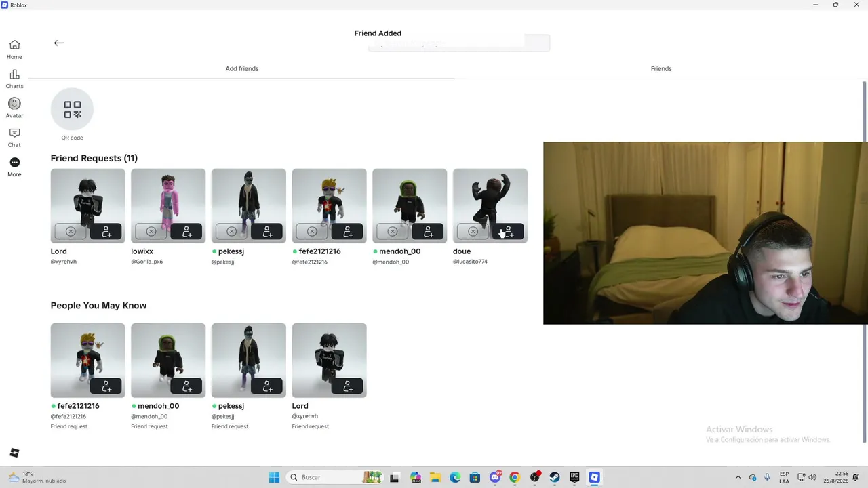Decline friend request from Lord

click(71, 232)
